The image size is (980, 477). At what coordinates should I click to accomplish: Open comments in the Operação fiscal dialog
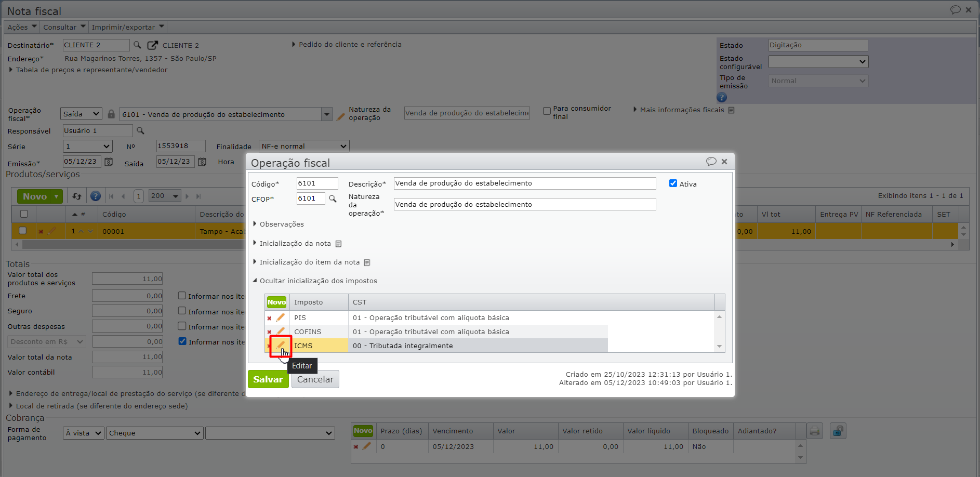(x=711, y=162)
